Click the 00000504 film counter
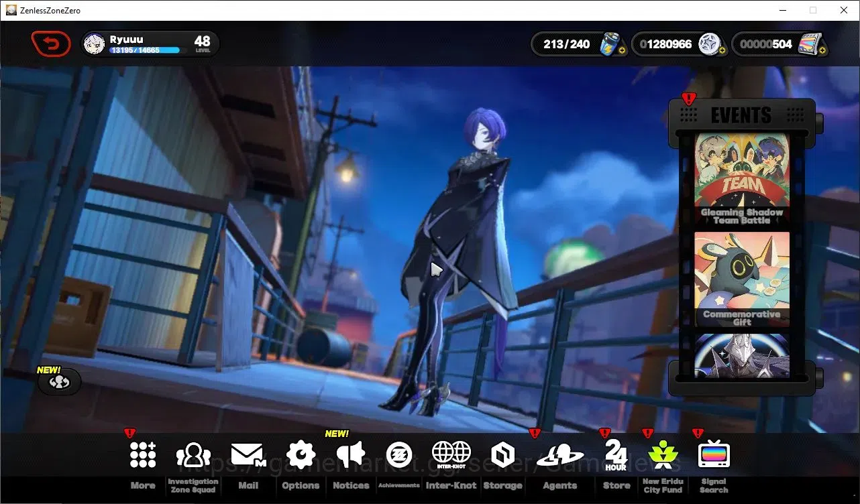This screenshot has width=860, height=504. [x=766, y=44]
